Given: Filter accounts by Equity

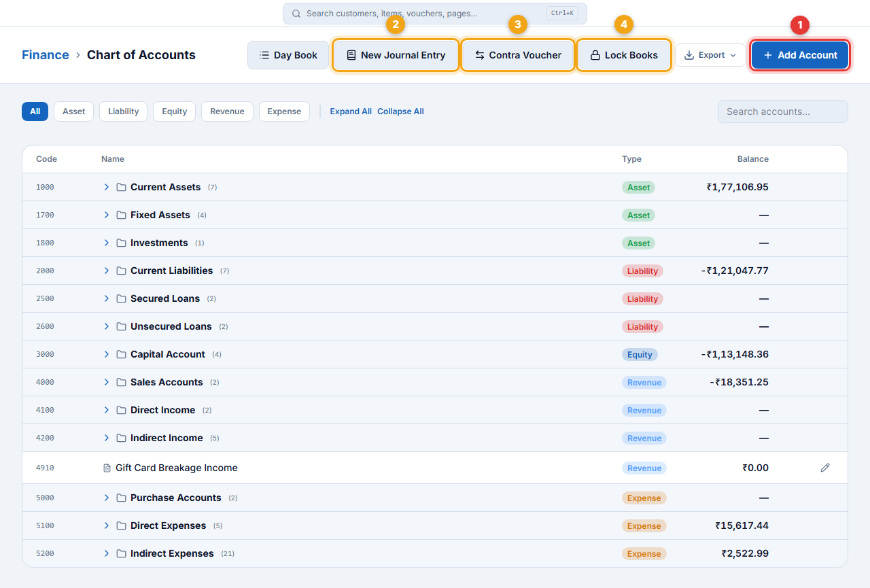Looking at the screenshot, I should coord(174,111).
